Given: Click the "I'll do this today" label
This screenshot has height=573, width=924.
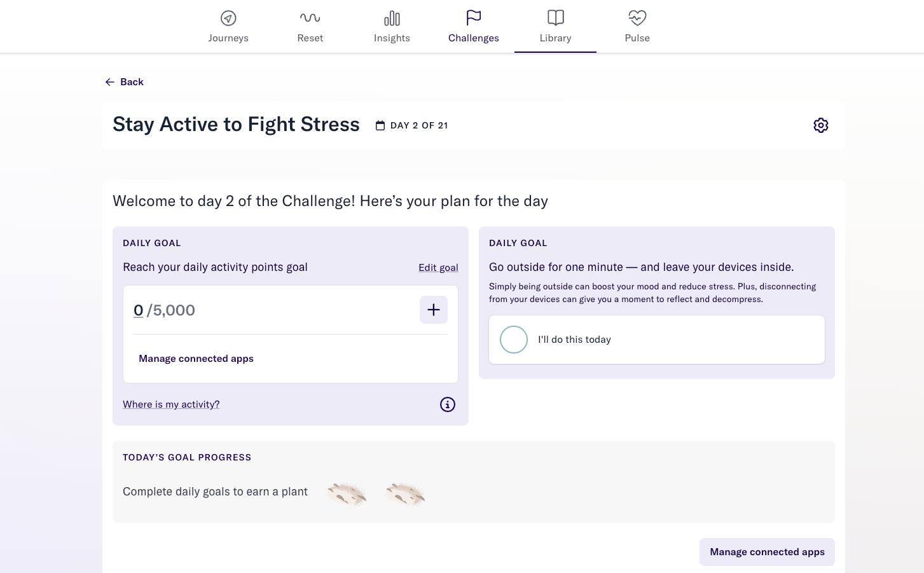Looking at the screenshot, I should (574, 340).
